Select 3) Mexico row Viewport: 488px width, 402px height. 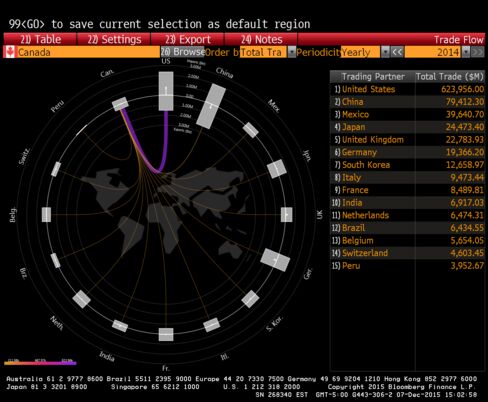coord(407,114)
